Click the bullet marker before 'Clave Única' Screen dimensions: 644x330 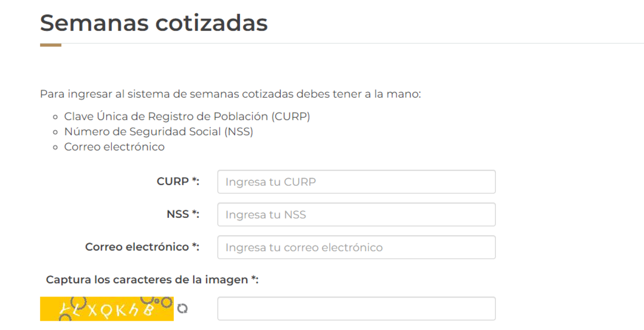pyautogui.click(x=56, y=117)
